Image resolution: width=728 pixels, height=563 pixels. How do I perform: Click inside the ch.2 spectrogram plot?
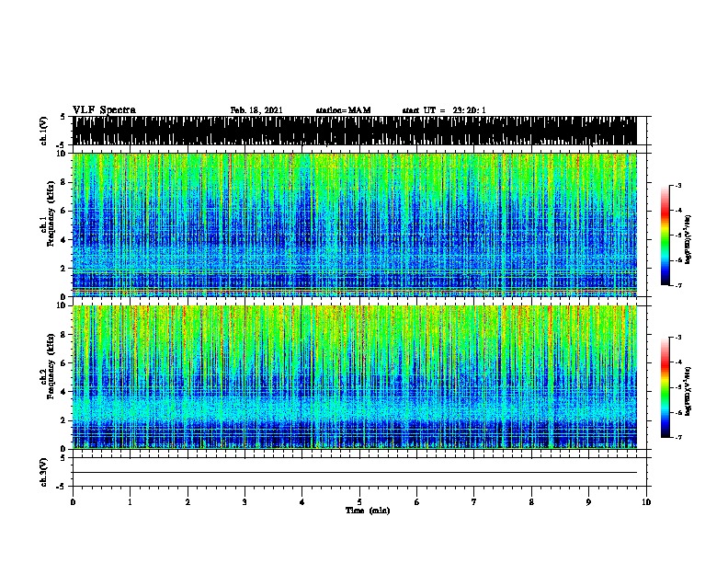point(355,377)
